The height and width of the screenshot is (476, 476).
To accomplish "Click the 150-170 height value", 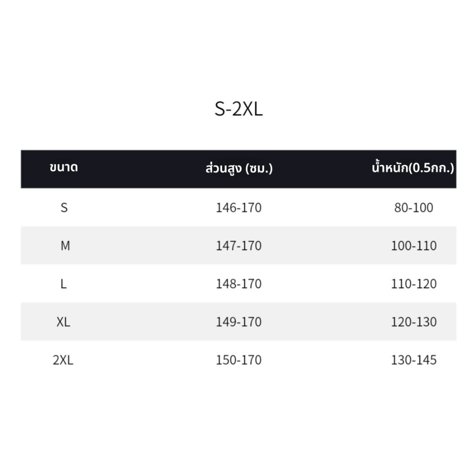I will click(238, 360).
